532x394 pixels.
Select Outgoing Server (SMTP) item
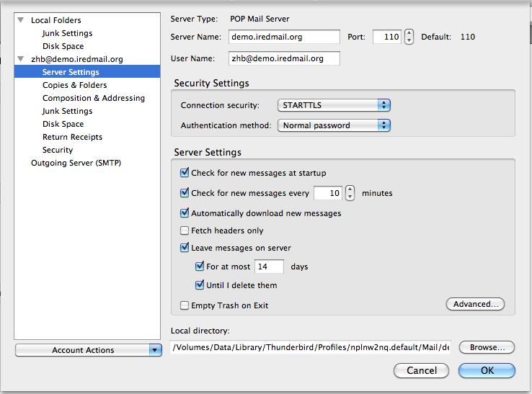tap(76, 163)
